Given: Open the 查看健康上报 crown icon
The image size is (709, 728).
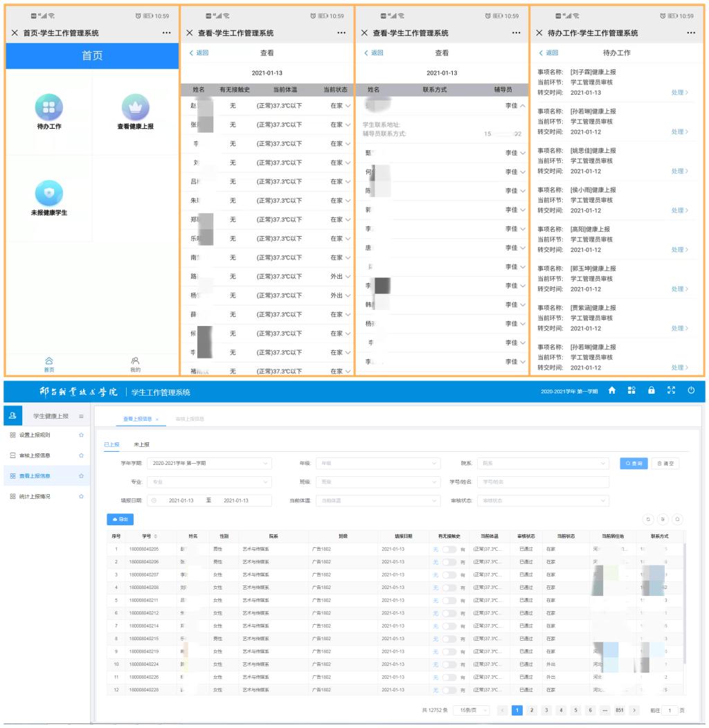Looking at the screenshot, I should 136,107.
